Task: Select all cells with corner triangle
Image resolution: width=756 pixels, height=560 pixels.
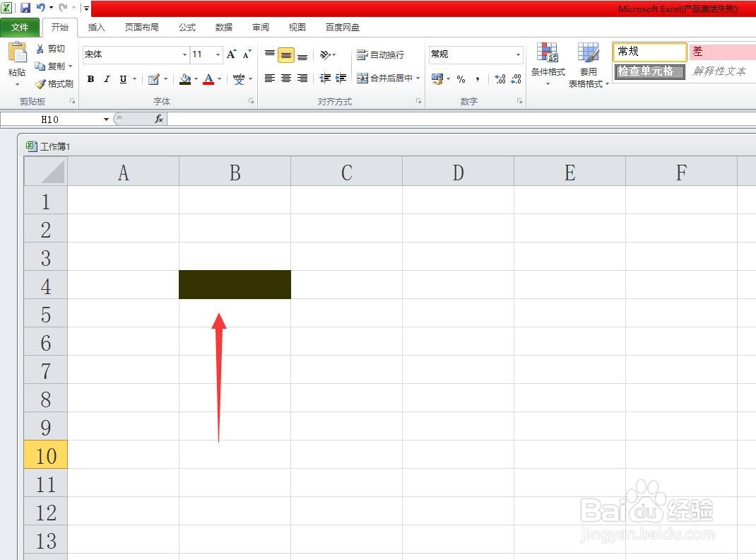Action: (x=46, y=171)
